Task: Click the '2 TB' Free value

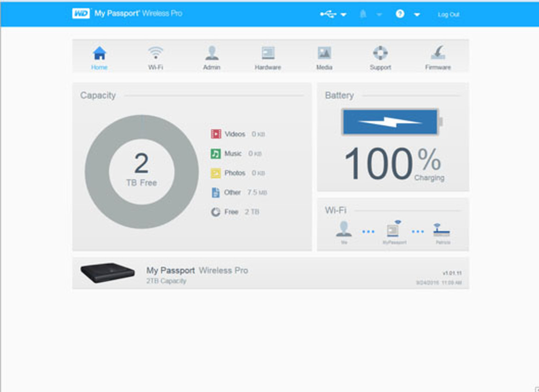Action: point(252,212)
